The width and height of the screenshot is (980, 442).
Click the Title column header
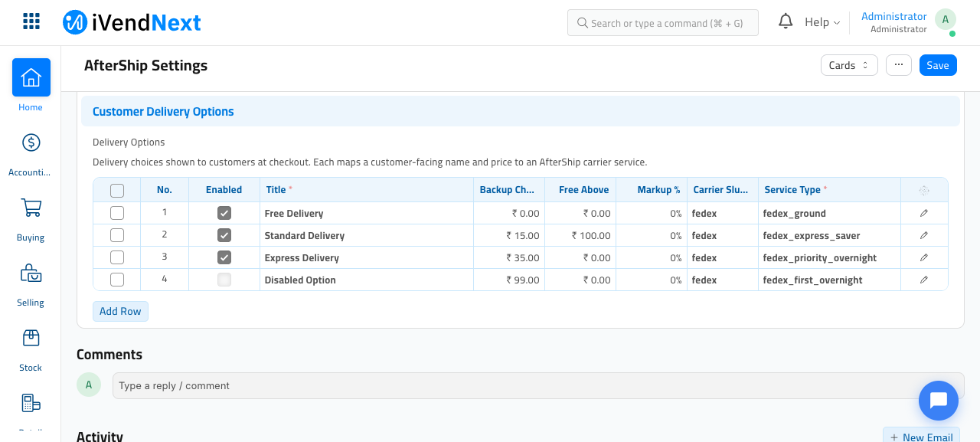[x=367, y=190]
